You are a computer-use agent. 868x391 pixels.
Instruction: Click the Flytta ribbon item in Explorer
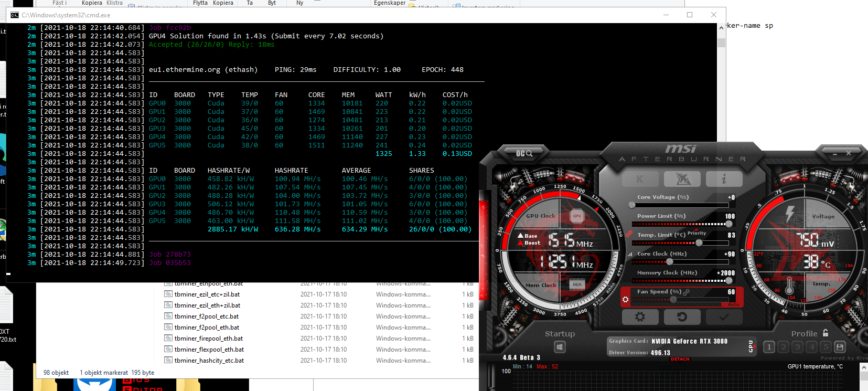point(200,3)
